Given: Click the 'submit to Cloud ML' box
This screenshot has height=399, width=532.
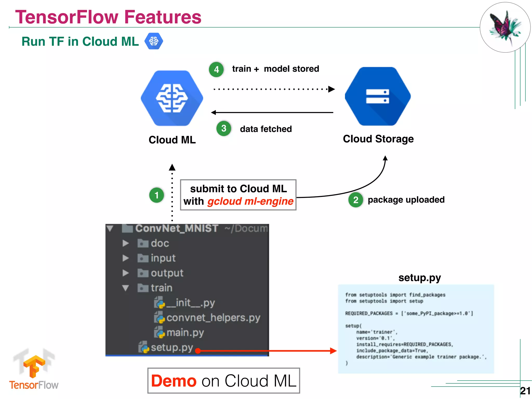Looking at the screenshot, I should click(238, 195).
